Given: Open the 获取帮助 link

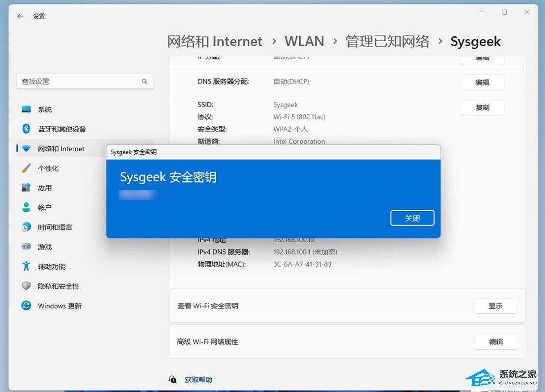Looking at the screenshot, I should pos(198,379).
